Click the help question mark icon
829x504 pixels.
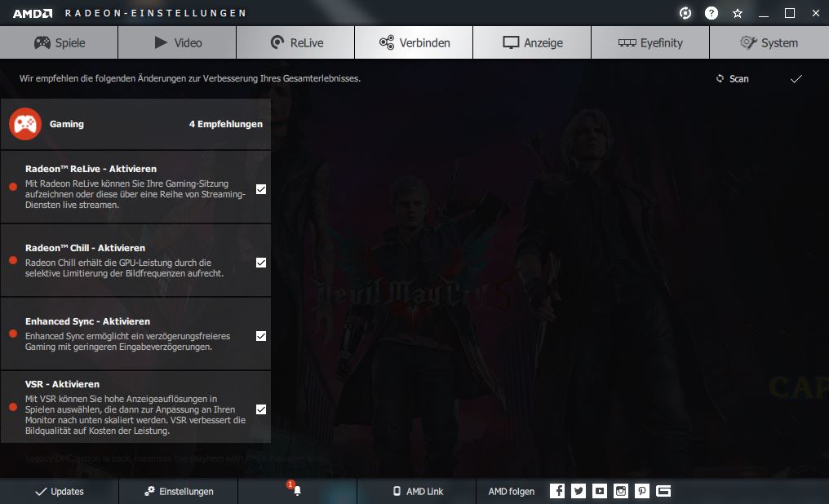tap(712, 13)
